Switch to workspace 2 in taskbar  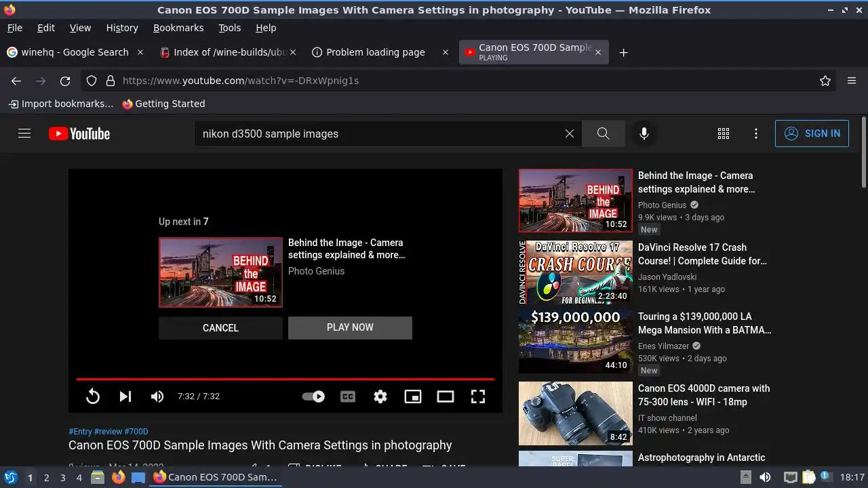[46, 477]
